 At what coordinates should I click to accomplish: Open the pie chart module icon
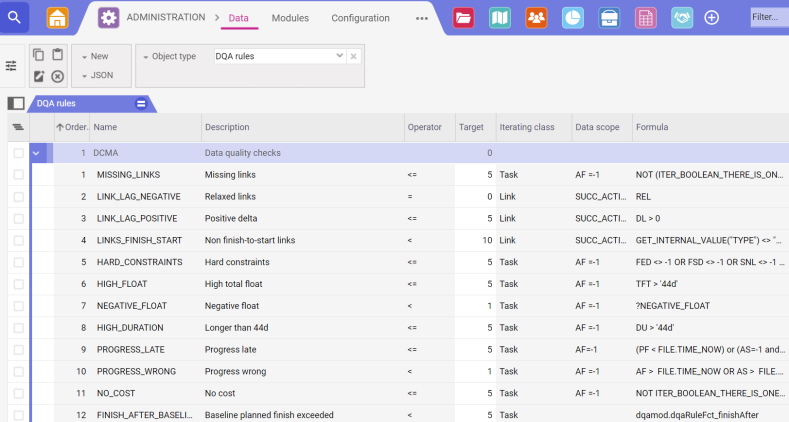pos(572,18)
